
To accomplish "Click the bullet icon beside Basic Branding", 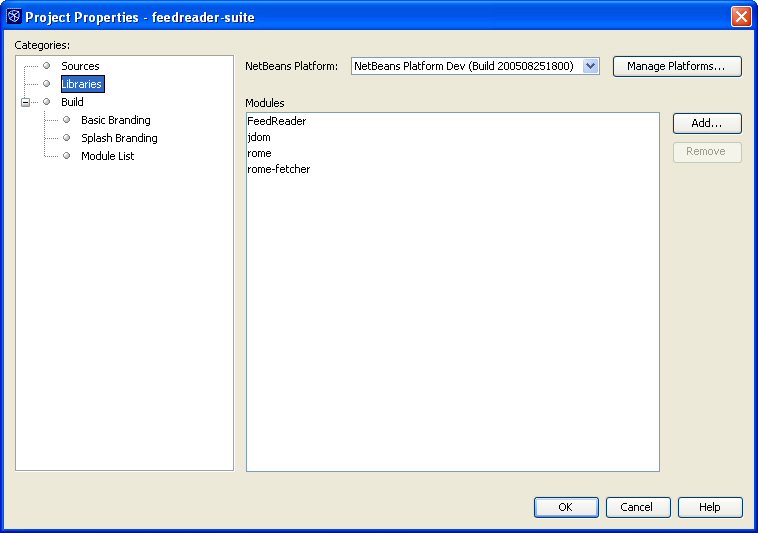I will coord(67,119).
